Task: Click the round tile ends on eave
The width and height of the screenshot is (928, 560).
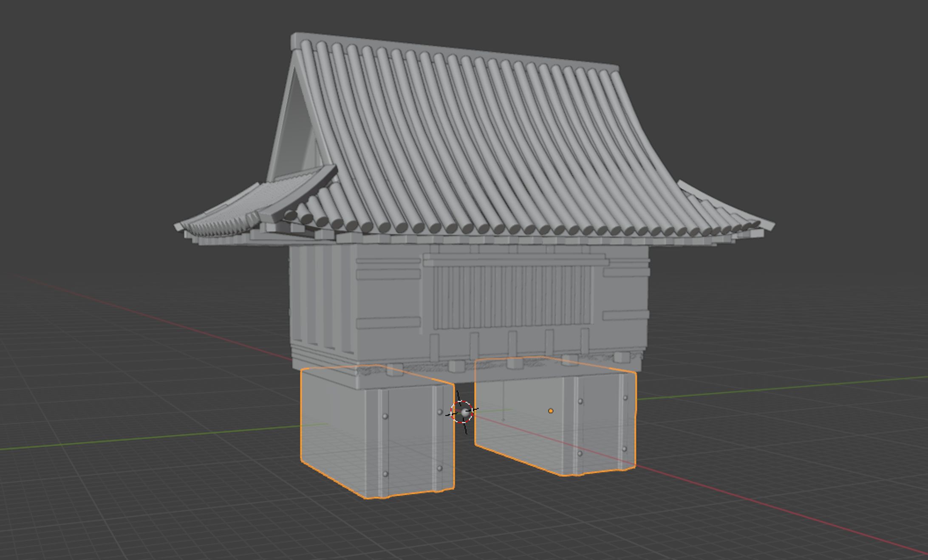Action: pos(467,228)
